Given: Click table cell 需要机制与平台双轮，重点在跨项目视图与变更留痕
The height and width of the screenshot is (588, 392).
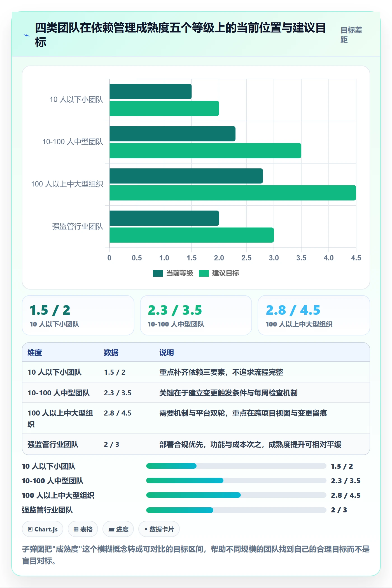Looking at the screenshot, I should tap(243, 413).
